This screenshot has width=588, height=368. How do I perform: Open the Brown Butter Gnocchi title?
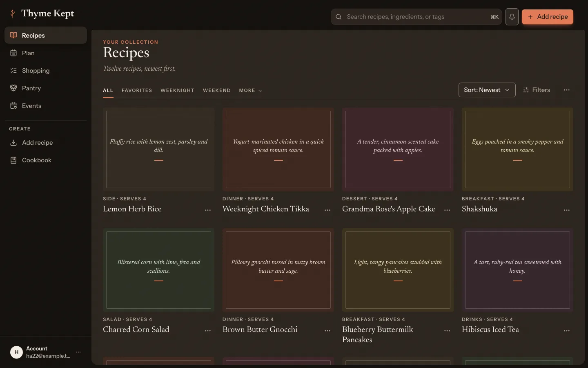[x=260, y=330]
